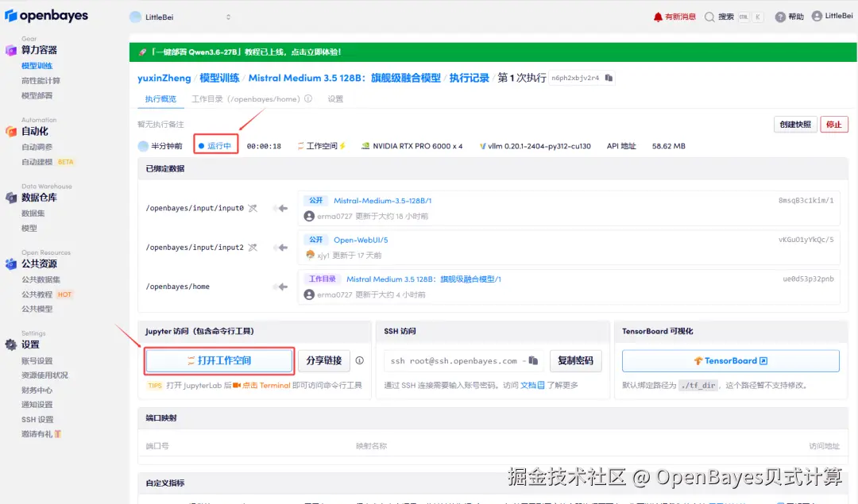Open 模型部署 in the sidebar
Screen dimensions: 858x504
click(37, 96)
